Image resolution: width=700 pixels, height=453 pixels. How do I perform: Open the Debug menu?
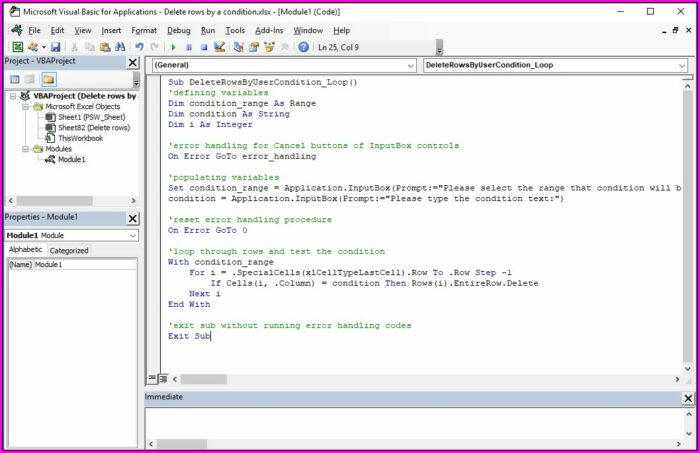point(179,30)
